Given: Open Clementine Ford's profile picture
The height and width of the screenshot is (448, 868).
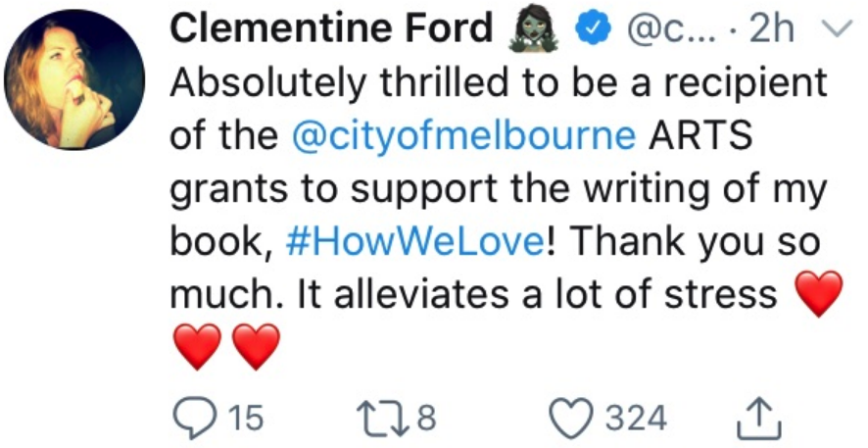Looking at the screenshot, I should [x=74, y=80].
